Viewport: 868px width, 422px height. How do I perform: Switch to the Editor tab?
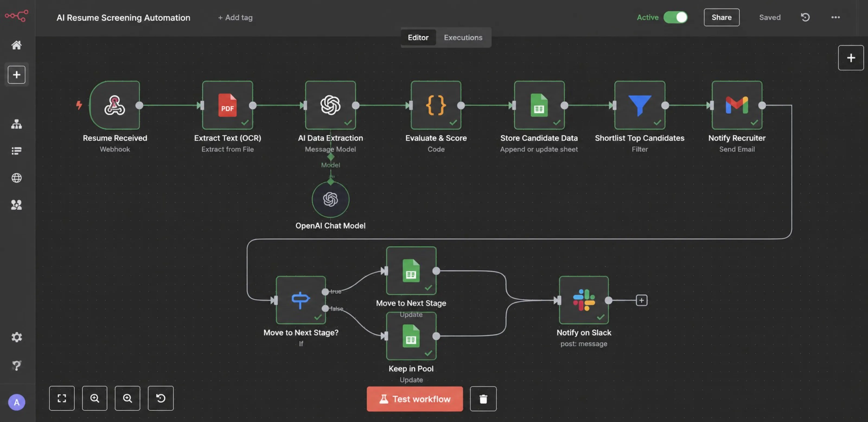point(418,37)
